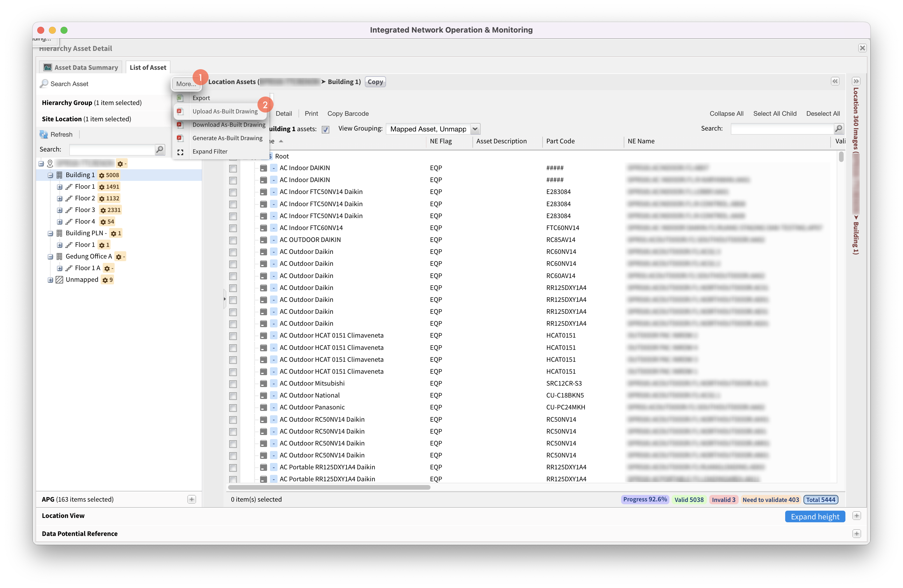903x588 pixels.
Task: Click the Expand height button
Action: 815,516
